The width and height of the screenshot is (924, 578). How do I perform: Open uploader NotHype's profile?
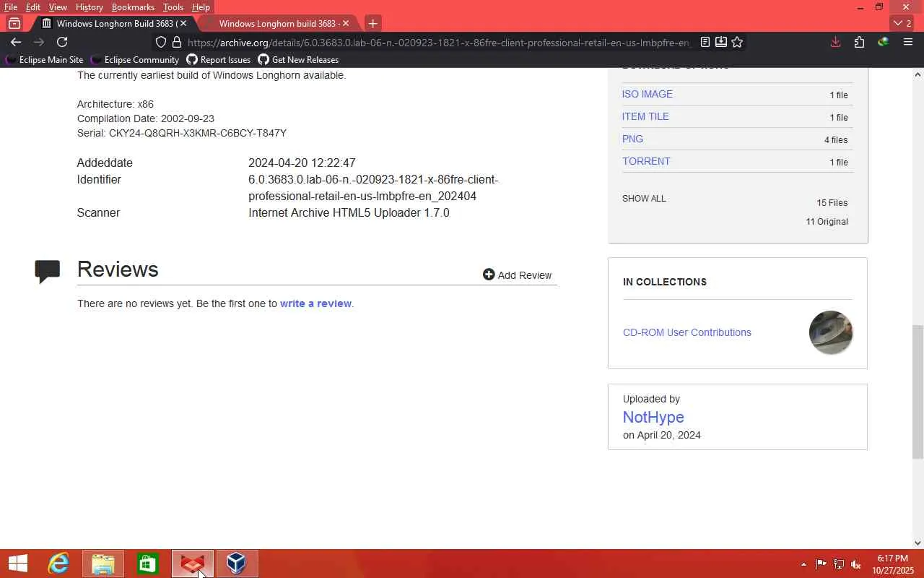(x=653, y=417)
